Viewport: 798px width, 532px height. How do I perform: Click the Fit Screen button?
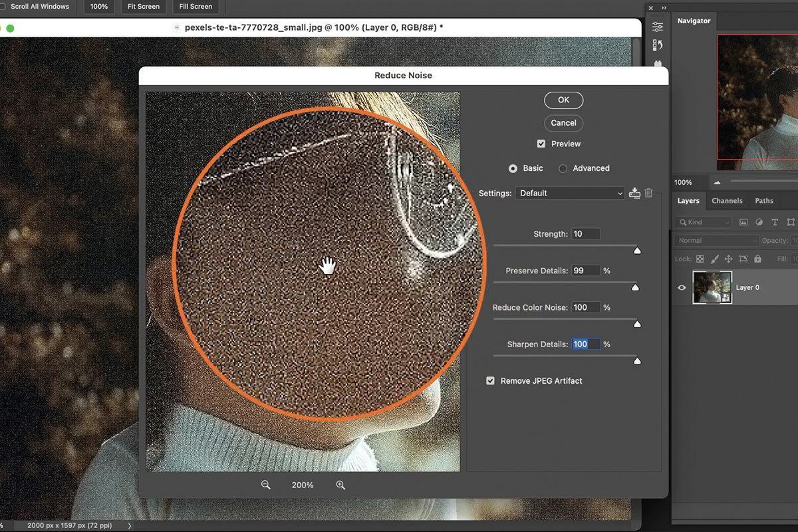[144, 7]
